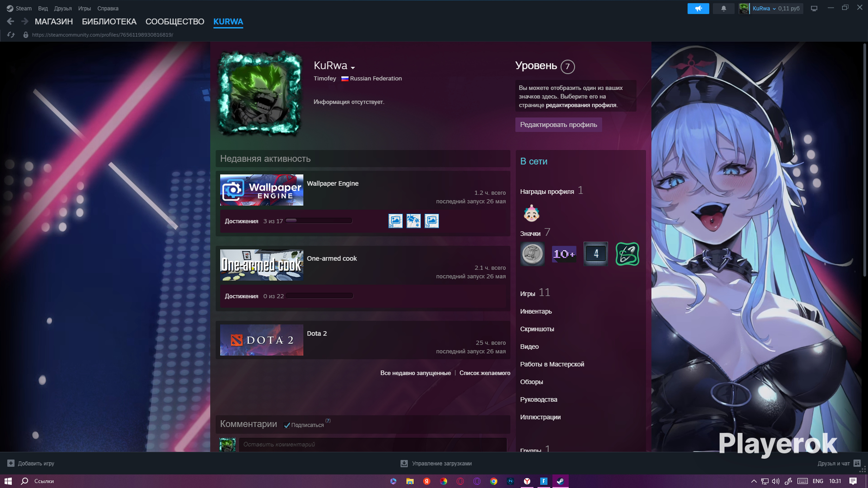The height and width of the screenshot is (488, 868).
Task: Click Редактировать профиль button
Action: [558, 124]
